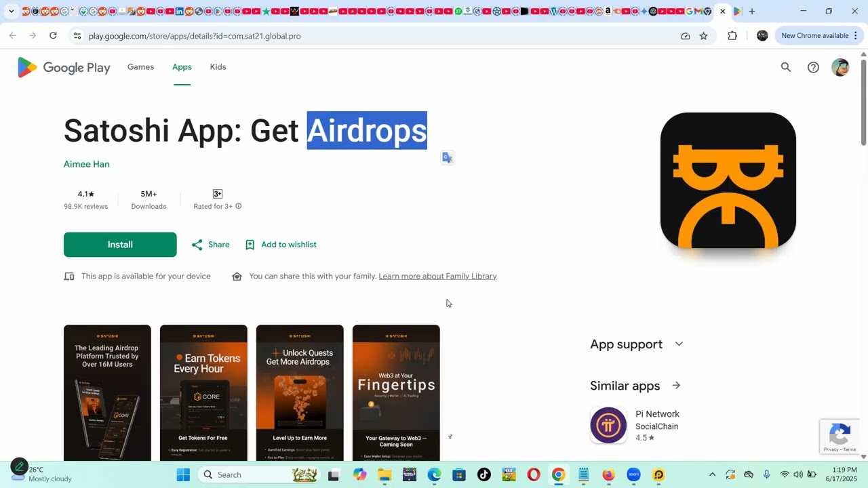Image resolution: width=868 pixels, height=488 pixels.
Task: Open the Web3 Fingertips screenshot
Action: tap(396, 393)
